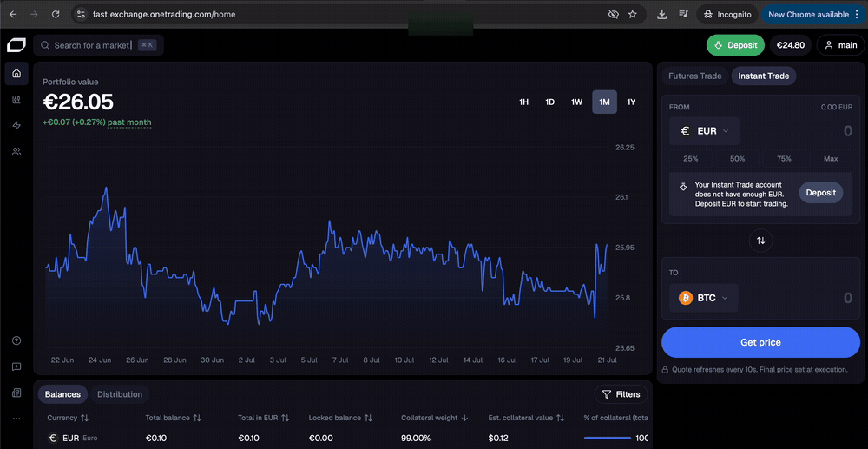Click the blue Get price button
This screenshot has height=449, width=868.
click(760, 342)
